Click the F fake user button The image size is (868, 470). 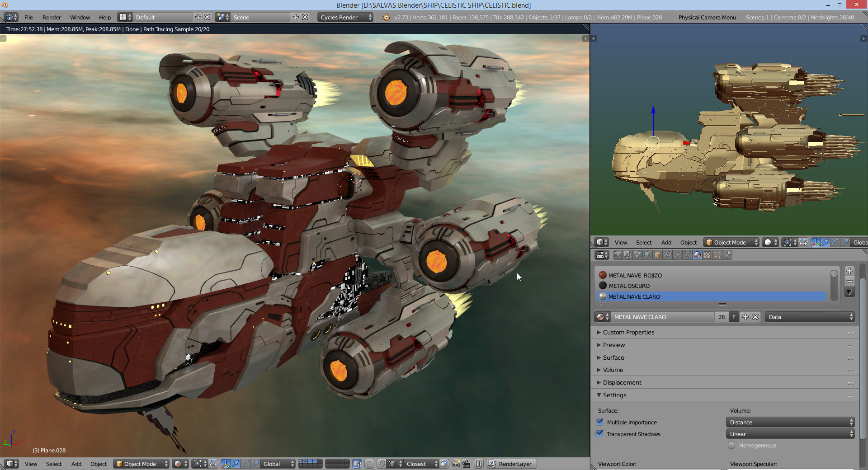coord(734,317)
